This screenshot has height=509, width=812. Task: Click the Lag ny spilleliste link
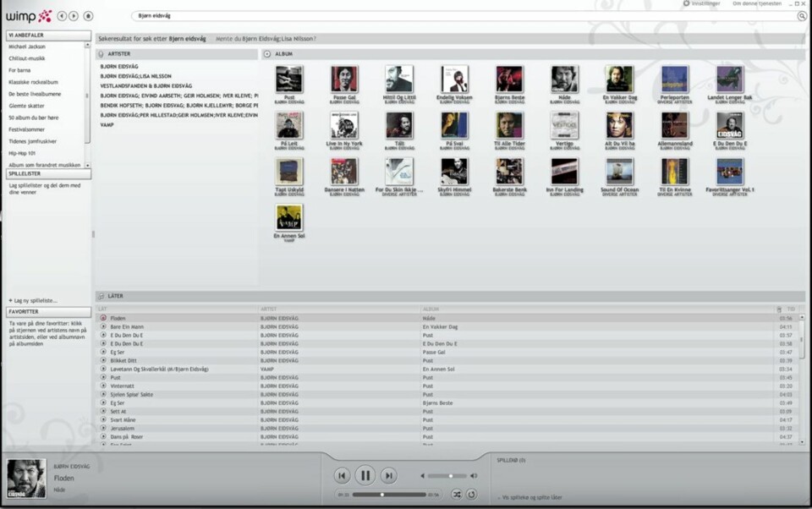pos(33,300)
